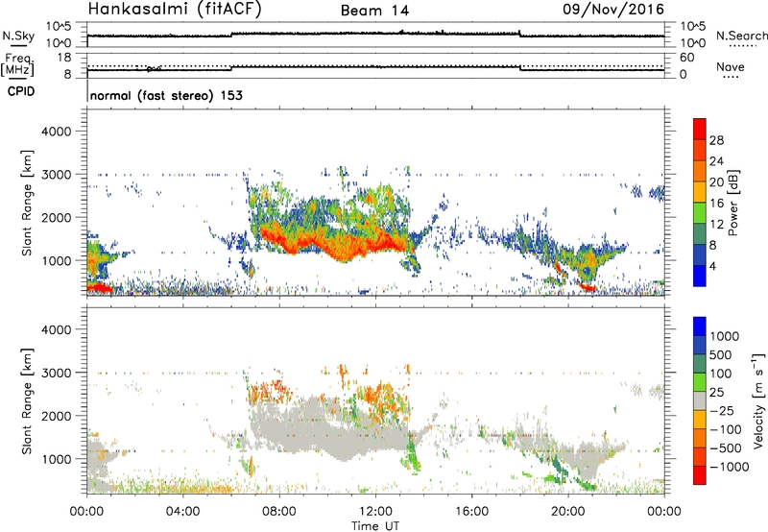Viewport: 768px width, 532px height.
Task: Click 'Slant Range [km]' label of velocity panel
Action: pos(27,400)
